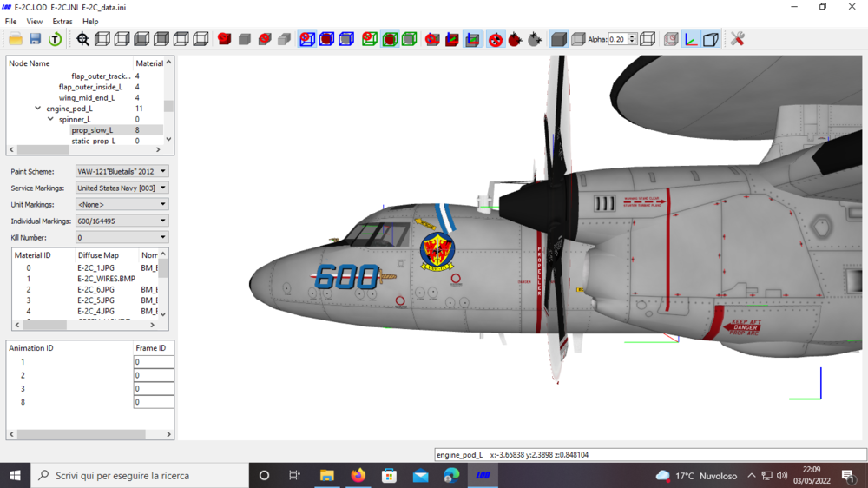Select transparent gray cube shading mode
This screenshot has width=868, height=488.
(578, 39)
